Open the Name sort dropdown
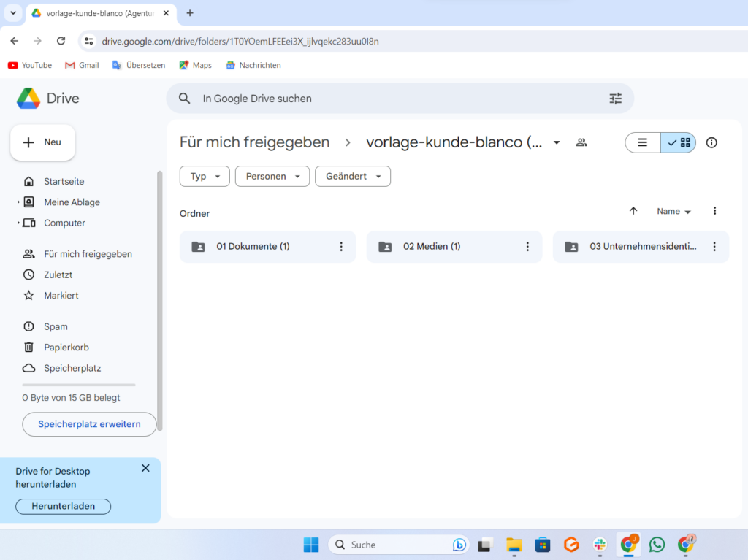Image resolution: width=748 pixels, height=560 pixels. coord(673,211)
